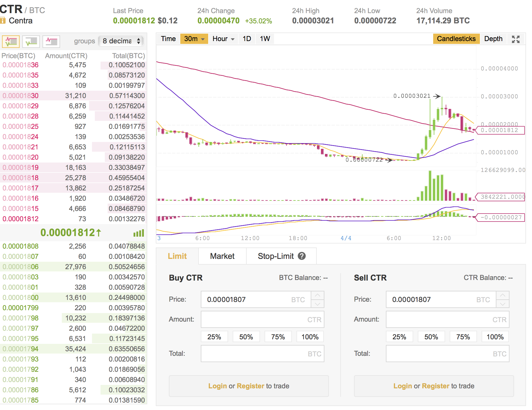
Task: Select sell order at price 0.00001830
Action: click(x=73, y=96)
